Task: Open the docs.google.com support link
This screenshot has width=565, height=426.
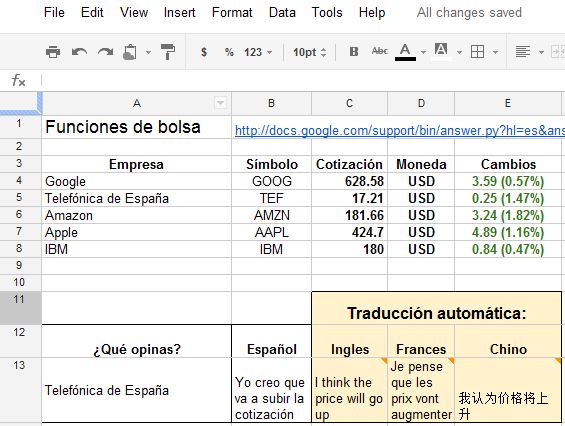Action: pos(400,130)
